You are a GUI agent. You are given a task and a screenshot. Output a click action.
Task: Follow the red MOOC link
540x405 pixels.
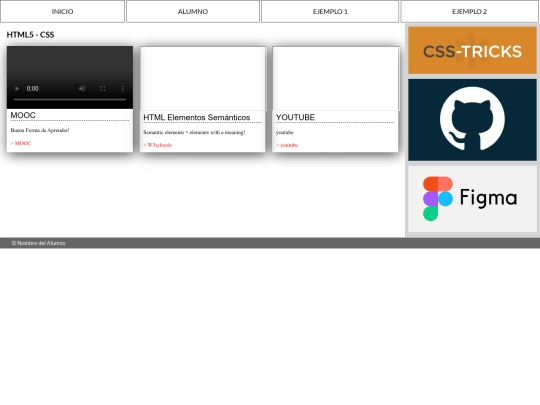click(x=21, y=143)
